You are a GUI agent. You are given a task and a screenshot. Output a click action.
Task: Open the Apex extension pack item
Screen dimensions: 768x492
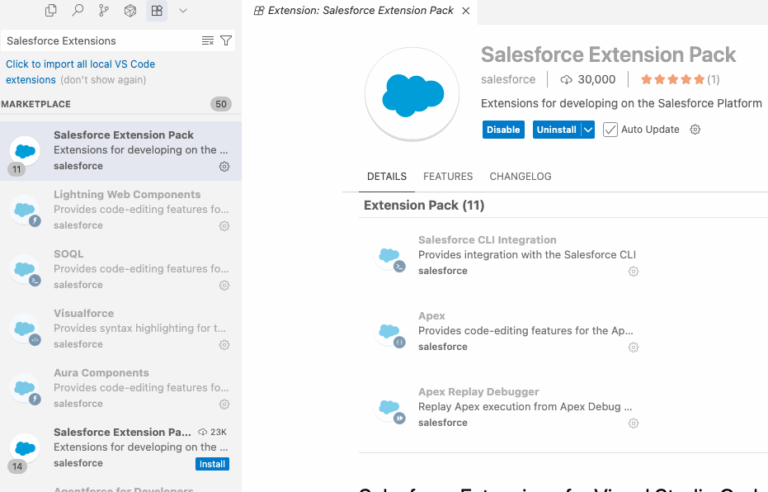coord(507,331)
